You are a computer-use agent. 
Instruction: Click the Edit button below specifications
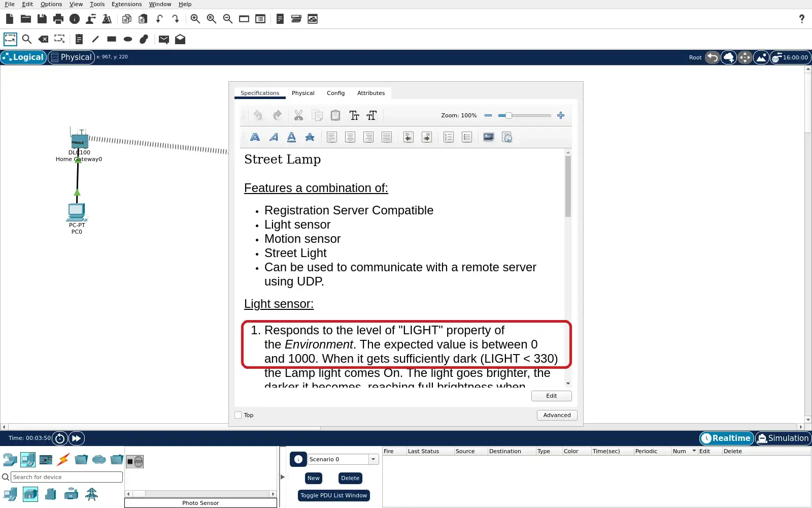click(x=551, y=396)
